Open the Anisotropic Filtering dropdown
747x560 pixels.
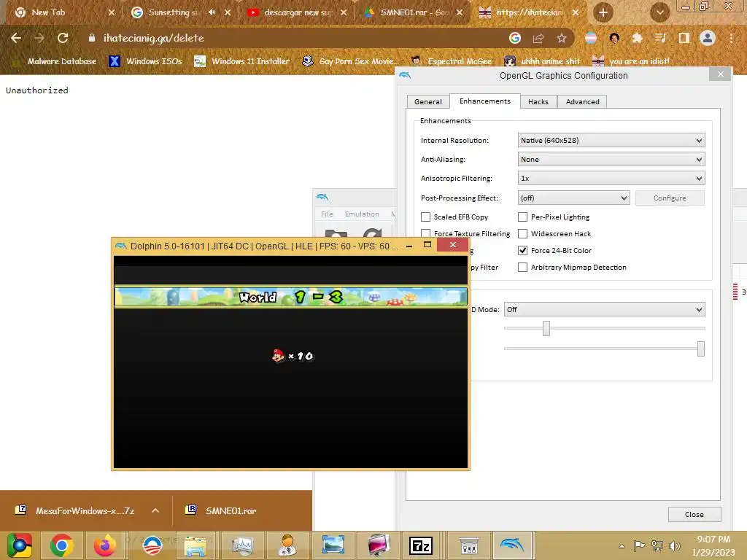pos(611,179)
